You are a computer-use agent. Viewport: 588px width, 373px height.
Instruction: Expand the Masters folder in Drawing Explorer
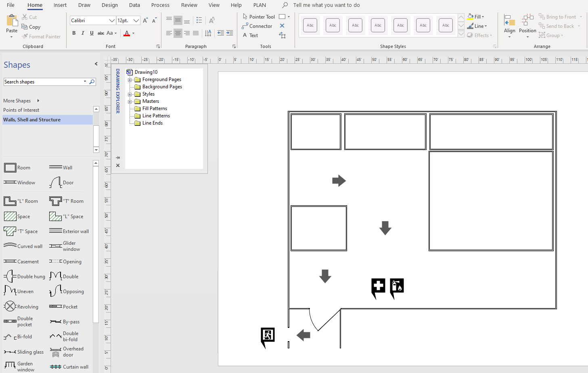click(x=129, y=101)
